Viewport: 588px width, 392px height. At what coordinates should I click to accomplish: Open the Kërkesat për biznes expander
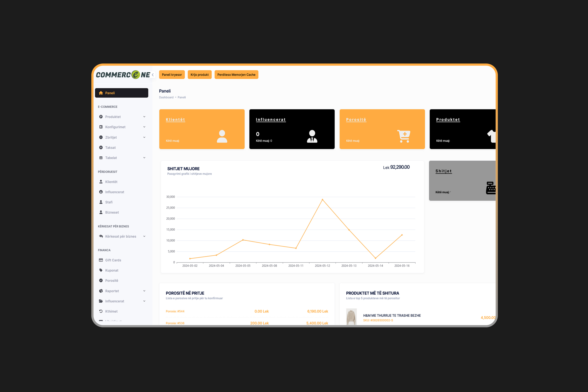click(x=144, y=236)
